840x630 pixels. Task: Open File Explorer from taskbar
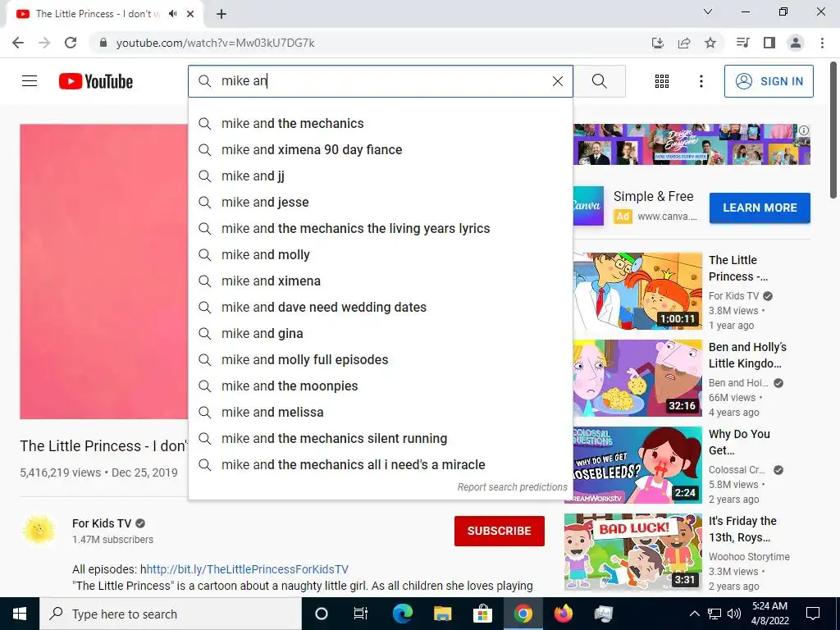click(442, 614)
